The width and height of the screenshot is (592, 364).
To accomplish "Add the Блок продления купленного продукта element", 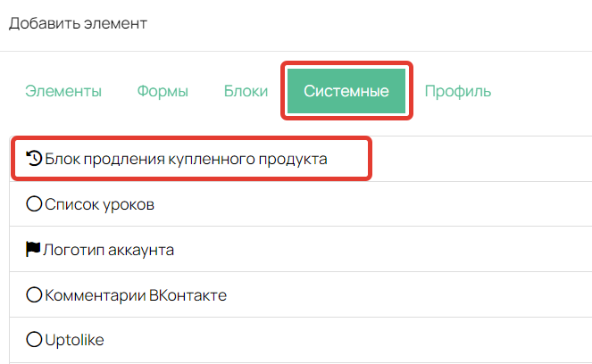I will click(186, 160).
